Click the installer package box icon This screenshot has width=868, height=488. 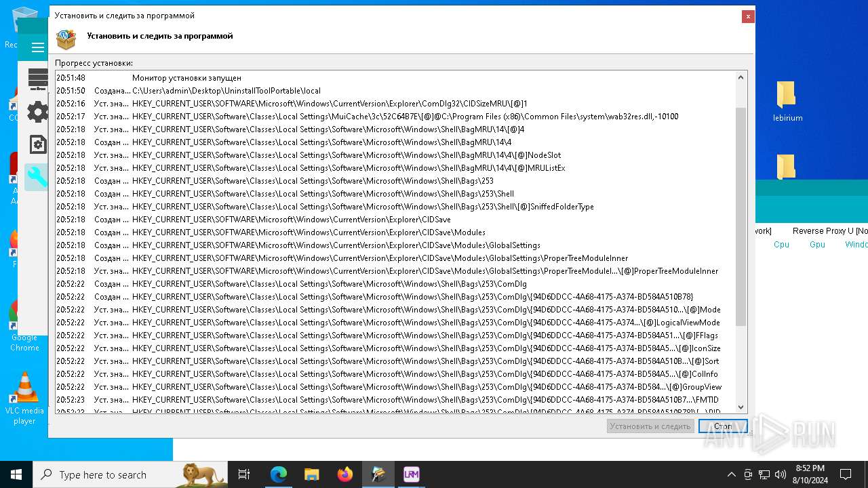66,39
